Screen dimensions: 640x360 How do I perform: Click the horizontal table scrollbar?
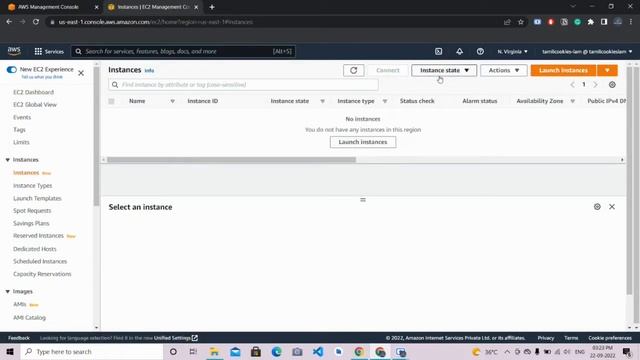click(x=231, y=160)
